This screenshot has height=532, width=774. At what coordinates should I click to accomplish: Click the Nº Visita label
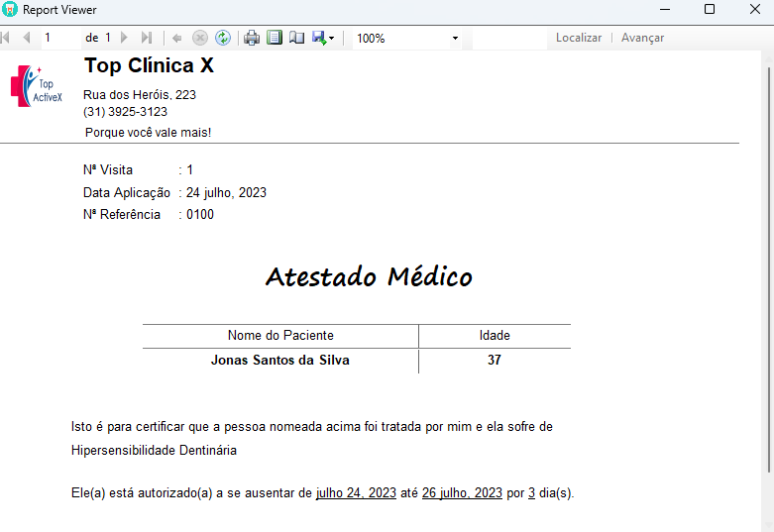coord(108,169)
